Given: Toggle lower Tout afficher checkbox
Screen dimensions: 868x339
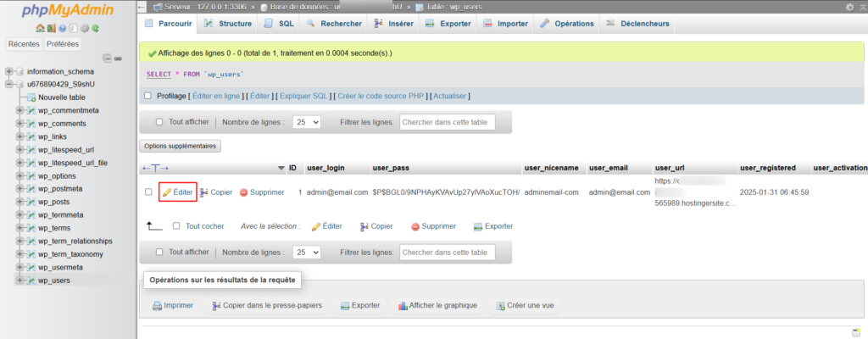Looking at the screenshot, I should click(x=159, y=252).
